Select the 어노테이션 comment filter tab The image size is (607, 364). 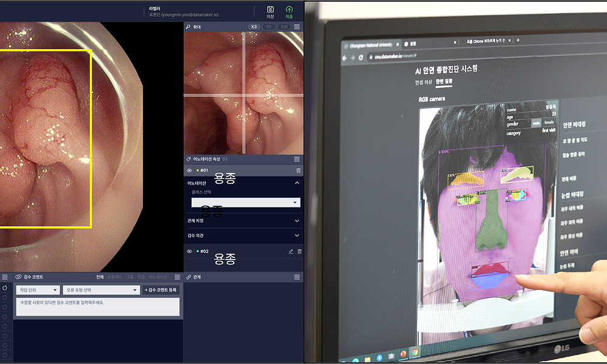pos(158,277)
